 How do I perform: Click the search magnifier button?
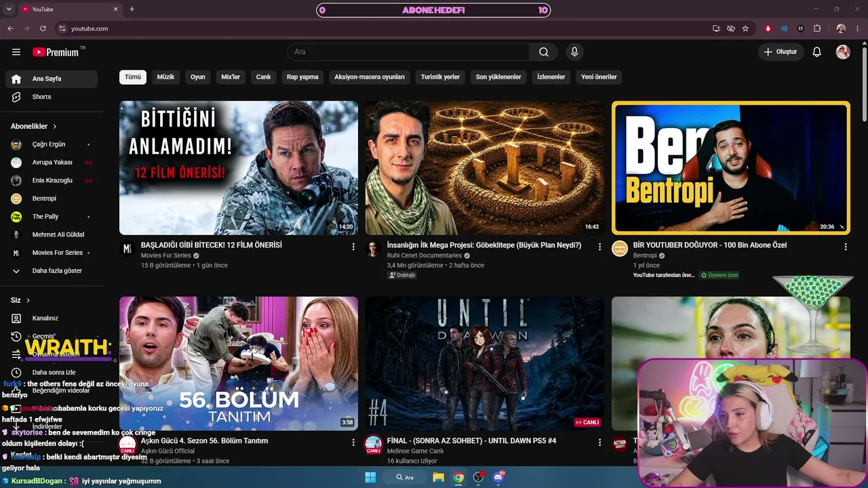point(544,52)
